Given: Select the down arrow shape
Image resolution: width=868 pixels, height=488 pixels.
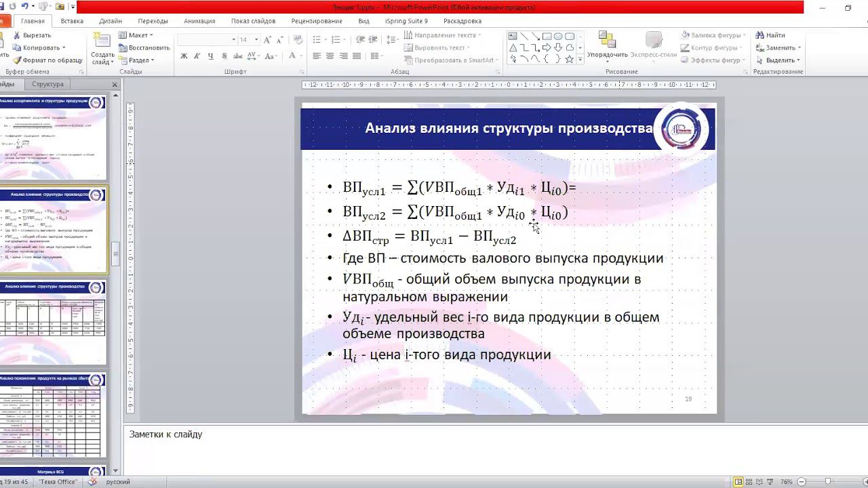Looking at the screenshot, I should (558, 48).
